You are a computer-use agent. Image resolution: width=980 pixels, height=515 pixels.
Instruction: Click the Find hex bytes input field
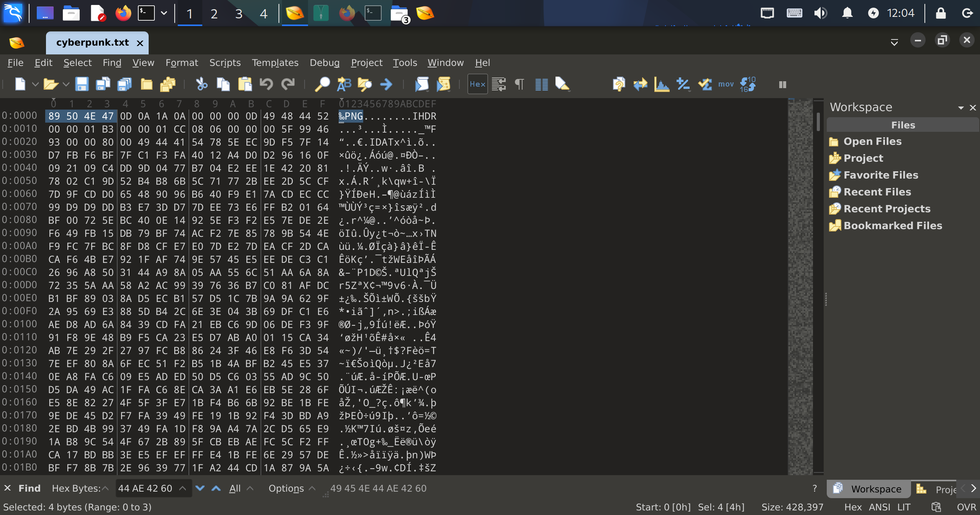click(x=146, y=488)
